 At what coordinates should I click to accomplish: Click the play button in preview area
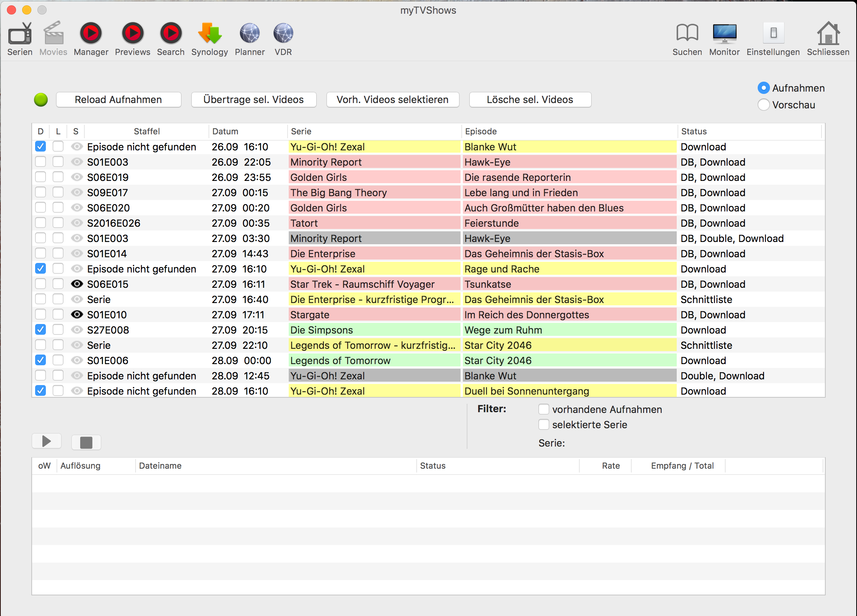click(x=48, y=440)
